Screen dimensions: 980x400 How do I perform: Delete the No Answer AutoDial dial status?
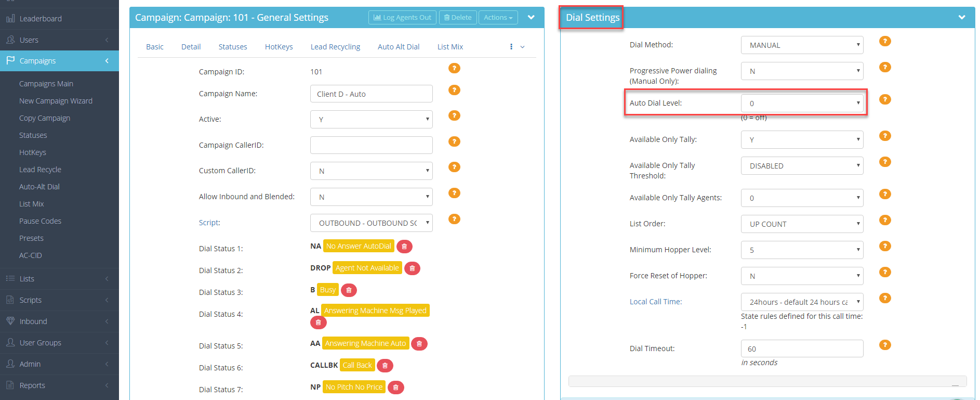pos(404,247)
